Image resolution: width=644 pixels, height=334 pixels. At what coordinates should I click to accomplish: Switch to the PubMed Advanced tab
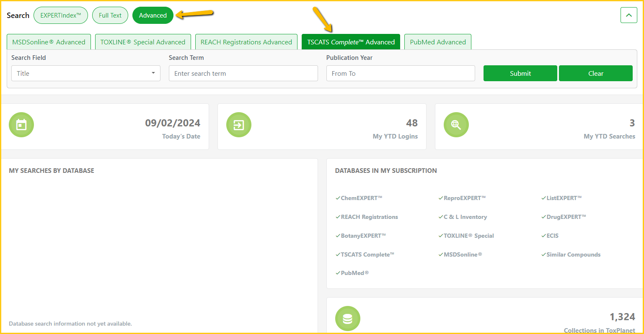click(x=438, y=42)
